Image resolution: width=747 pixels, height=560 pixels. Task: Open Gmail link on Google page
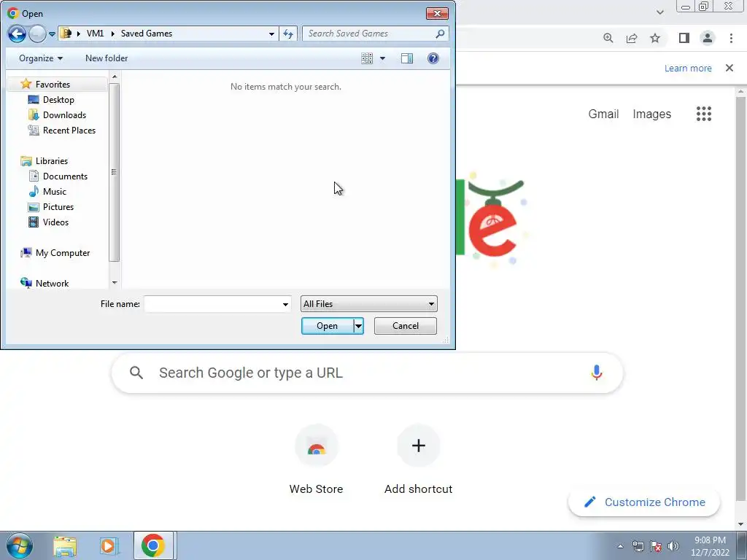603,114
